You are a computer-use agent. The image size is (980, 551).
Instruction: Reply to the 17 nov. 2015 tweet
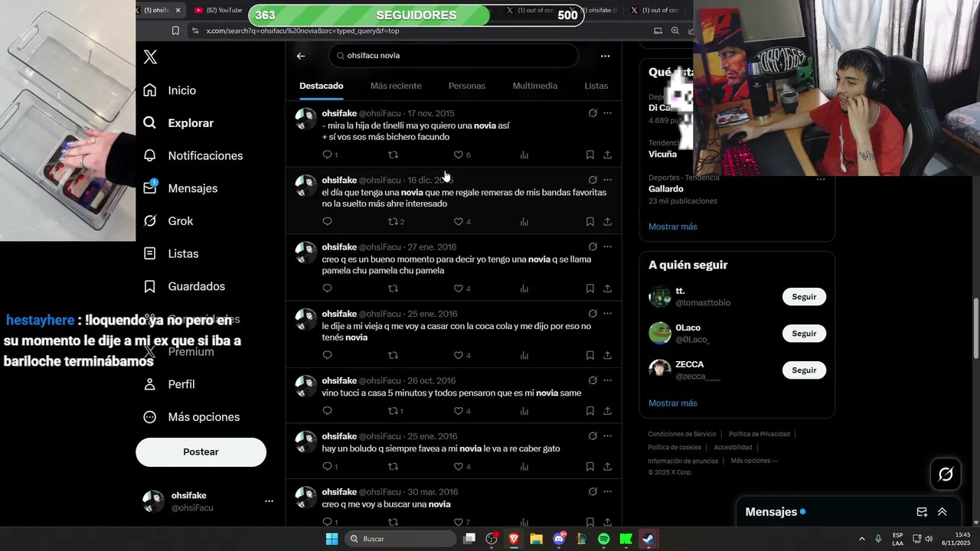pyautogui.click(x=327, y=155)
